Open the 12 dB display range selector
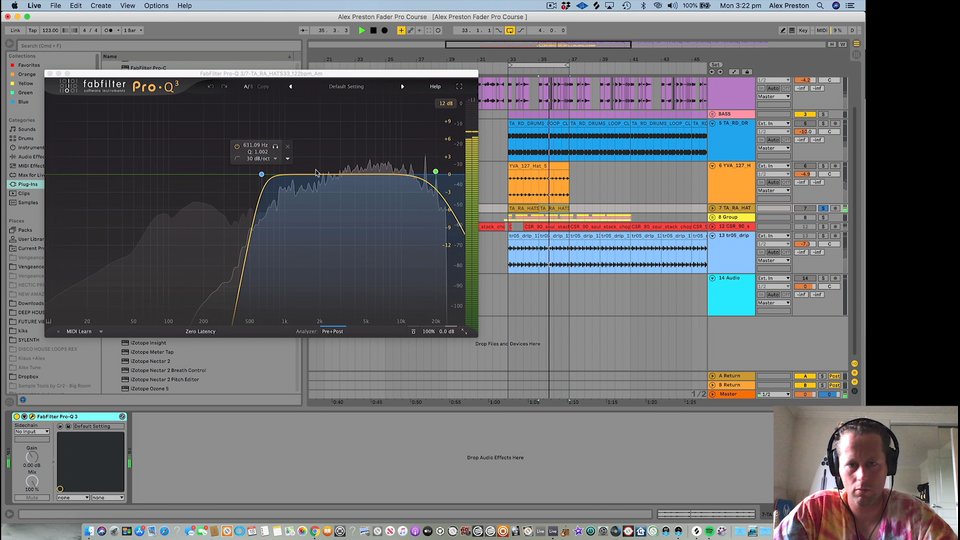 coord(446,103)
